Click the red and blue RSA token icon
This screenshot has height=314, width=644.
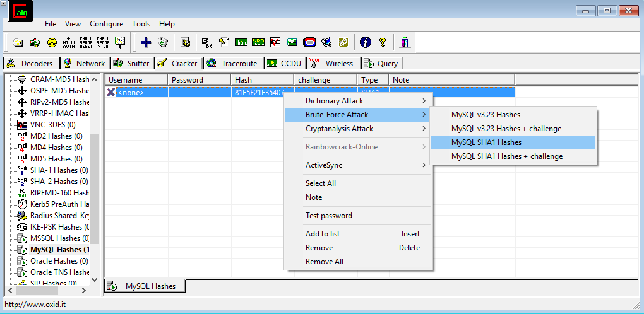pos(309,42)
